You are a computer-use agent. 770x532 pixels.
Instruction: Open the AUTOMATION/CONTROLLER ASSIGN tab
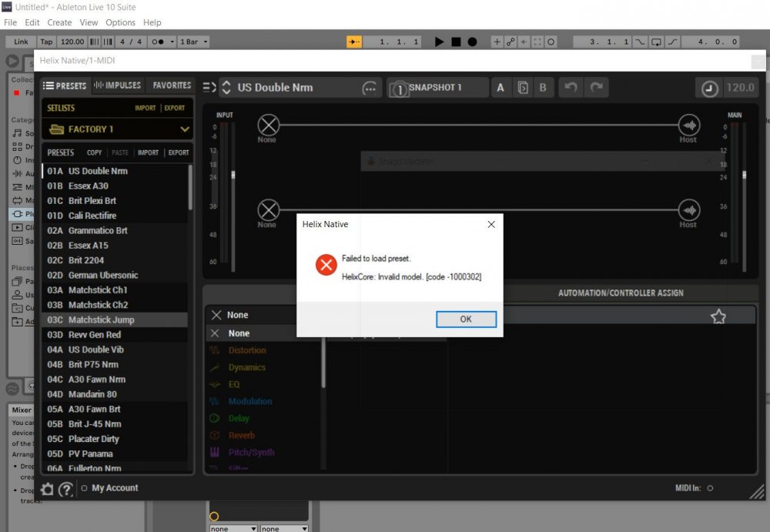tap(620, 293)
